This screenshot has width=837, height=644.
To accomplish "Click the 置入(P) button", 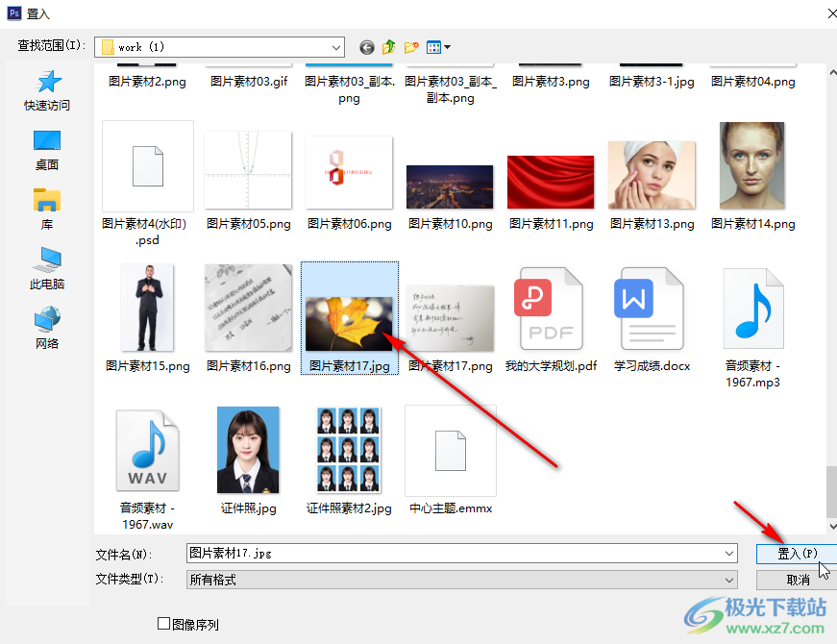I will tap(797, 554).
